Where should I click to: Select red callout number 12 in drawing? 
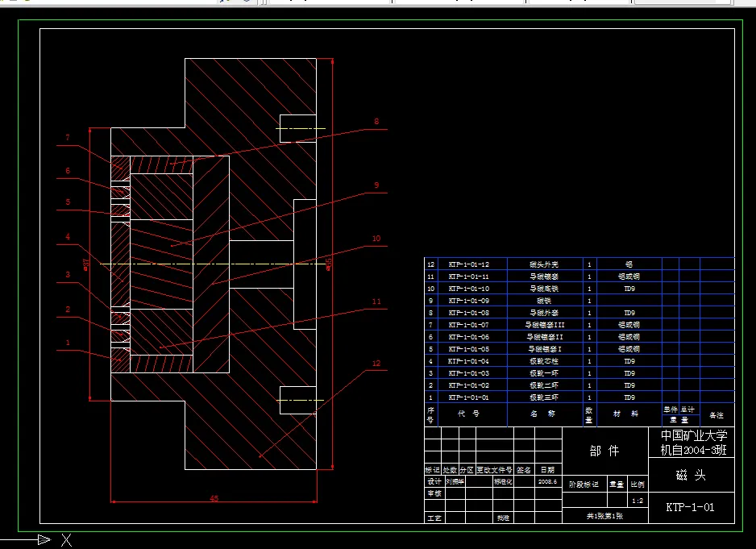[376, 364]
